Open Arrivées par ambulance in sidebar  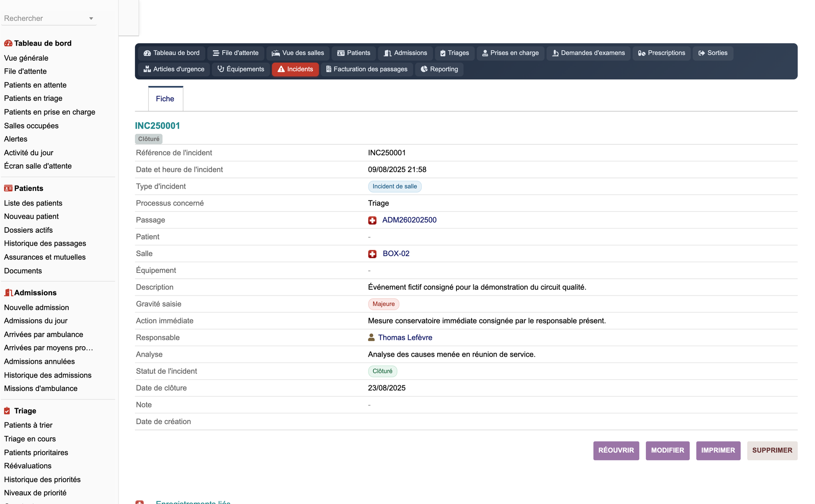(x=44, y=334)
